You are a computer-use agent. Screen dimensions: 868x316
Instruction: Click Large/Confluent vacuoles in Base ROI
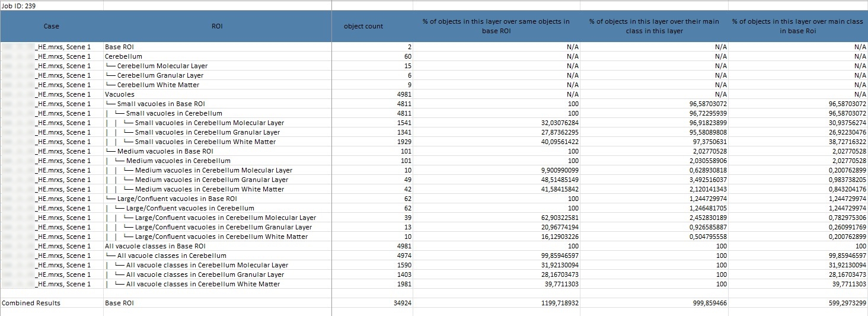[x=177, y=199]
